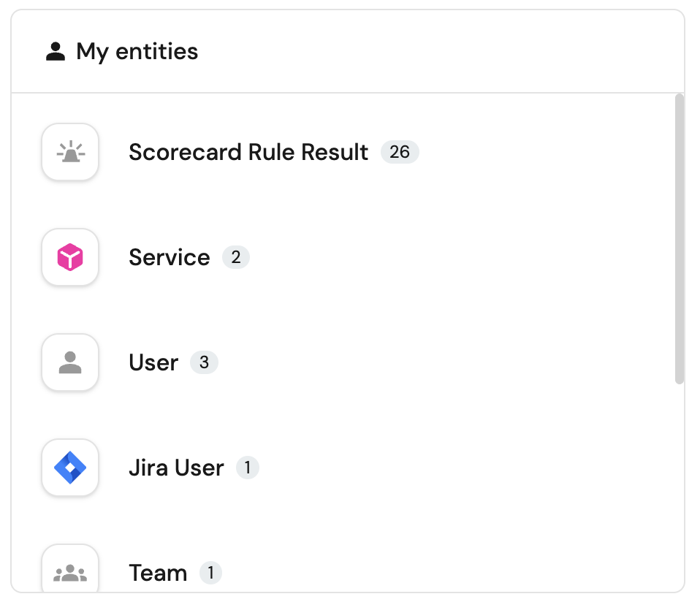Screen dimensions: 700x602
Task: Click the Team count badge
Action: [x=210, y=573]
